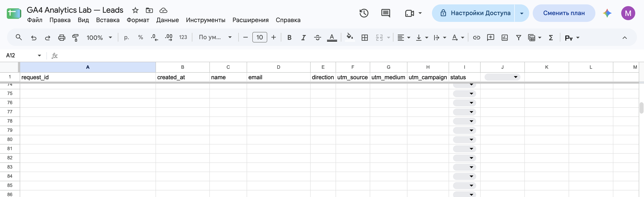Open the fill color bucket picker
Image resolution: width=644 pixels, height=197 pixels.
coord(350,37)
